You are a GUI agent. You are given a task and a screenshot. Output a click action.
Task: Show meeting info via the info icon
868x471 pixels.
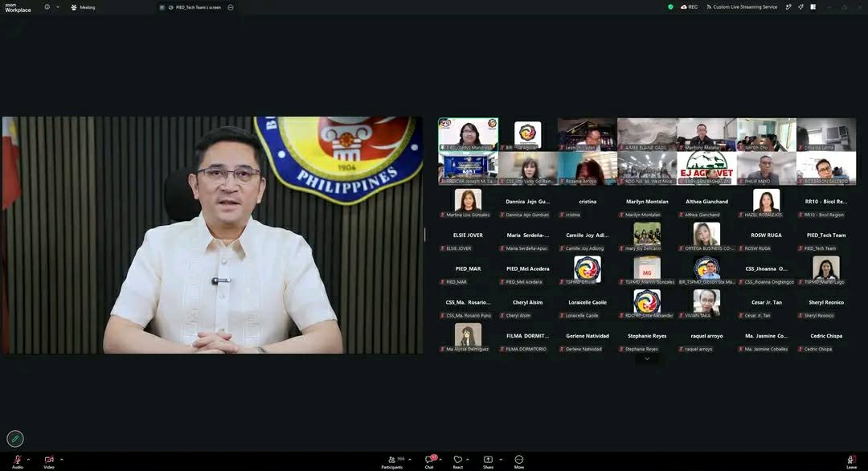[x=47, y=7]
